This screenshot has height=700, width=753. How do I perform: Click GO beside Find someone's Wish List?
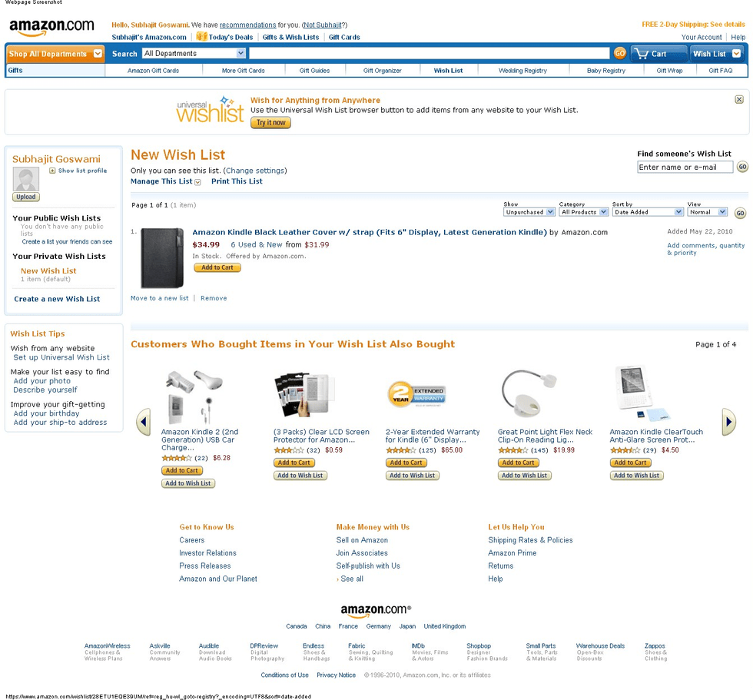[x=742, y=167]
